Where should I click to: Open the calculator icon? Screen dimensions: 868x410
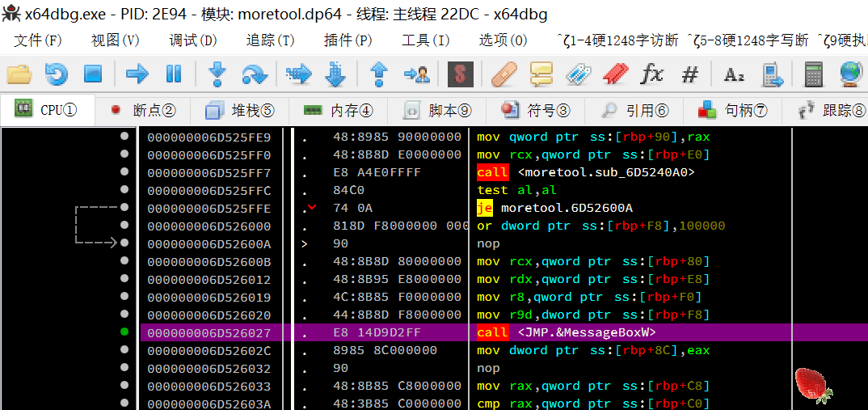[814, 74]
